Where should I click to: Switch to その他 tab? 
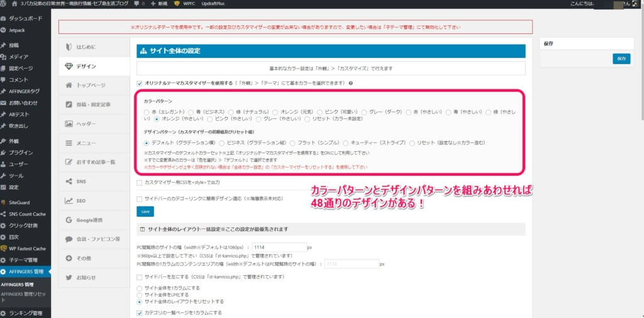(x=94, y=258)
